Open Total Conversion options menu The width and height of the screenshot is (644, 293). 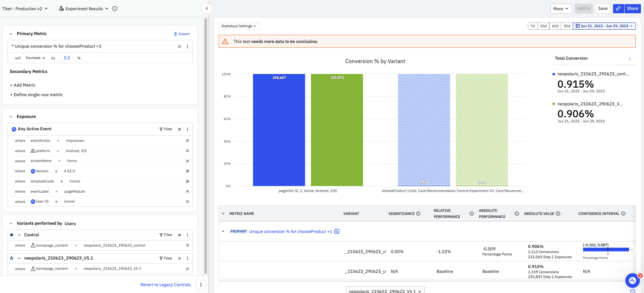tap(629, 59)
